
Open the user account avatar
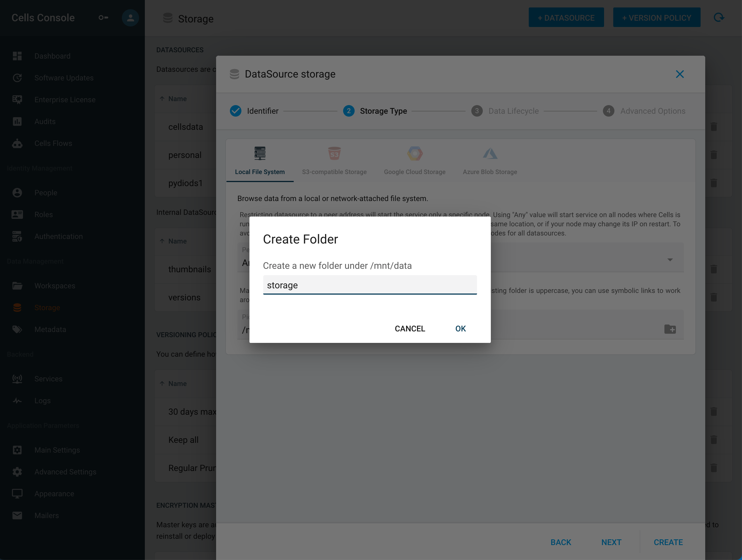pos(130,18)
